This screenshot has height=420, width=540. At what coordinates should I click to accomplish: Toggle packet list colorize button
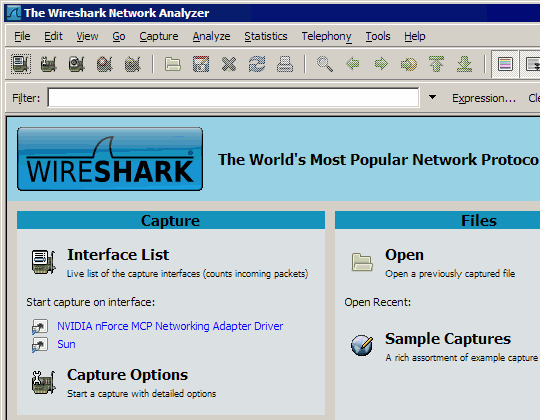tap(505, 64)
